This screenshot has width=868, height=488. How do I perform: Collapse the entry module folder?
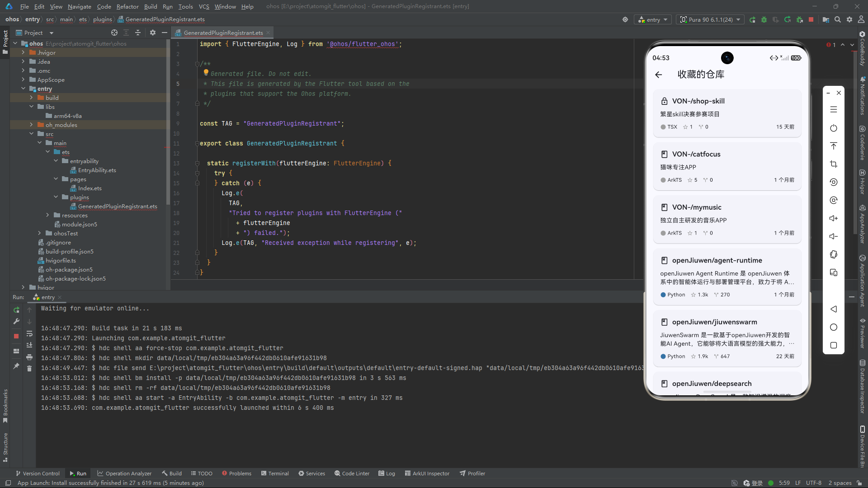click(23, 89)
